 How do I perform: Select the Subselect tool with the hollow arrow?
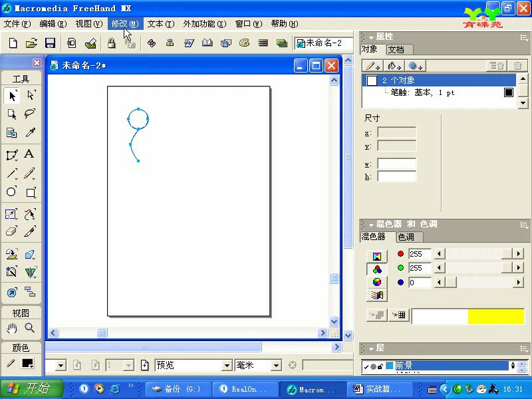click(x=31, y=96)
